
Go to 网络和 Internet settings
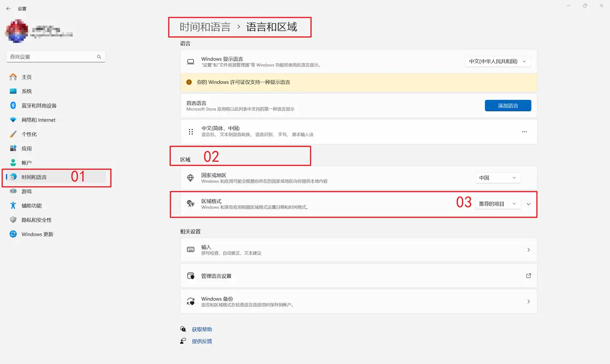coord(39,120)
